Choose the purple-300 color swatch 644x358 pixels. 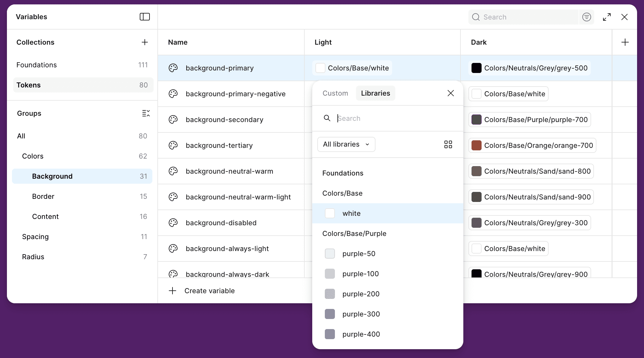(330, 314)
